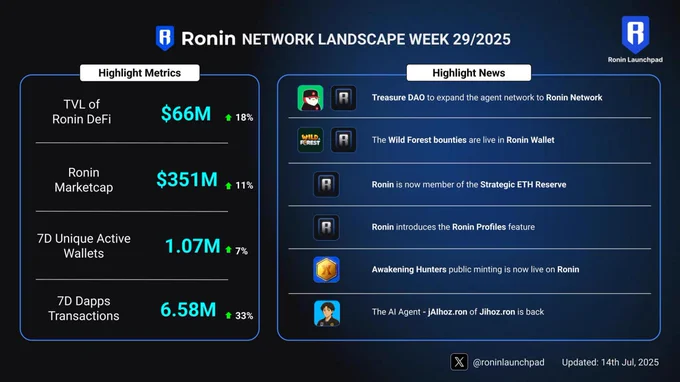The height and width of the screenshot is (382, 680).
Task: Click the Ronin Launchpad logo
Action: click(x=635, y=35)
